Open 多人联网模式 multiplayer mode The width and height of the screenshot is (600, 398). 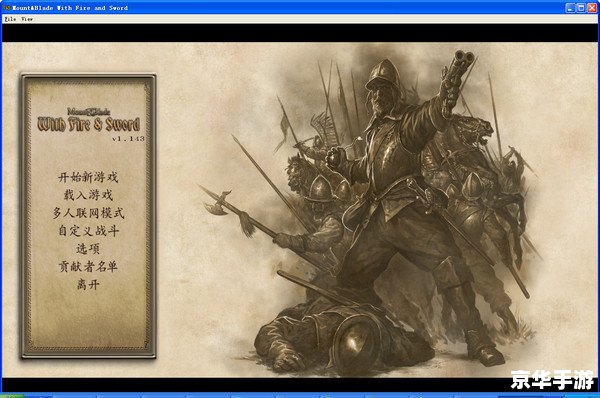click(88, 213)
